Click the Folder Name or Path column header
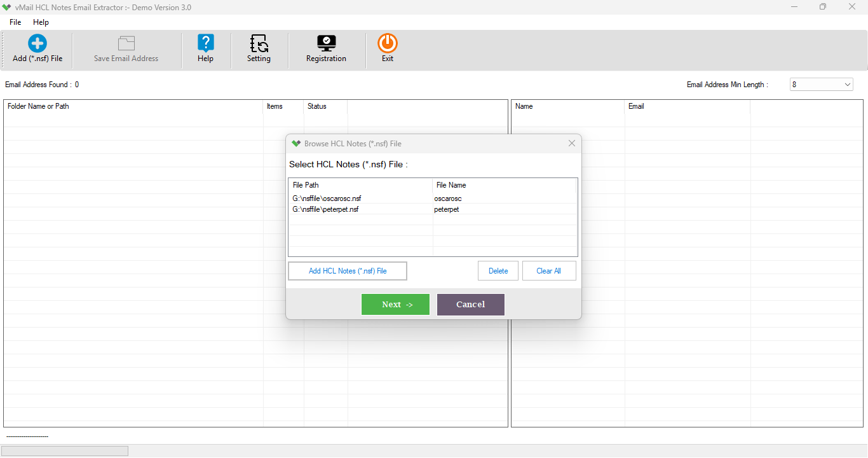 pos(133,106)
